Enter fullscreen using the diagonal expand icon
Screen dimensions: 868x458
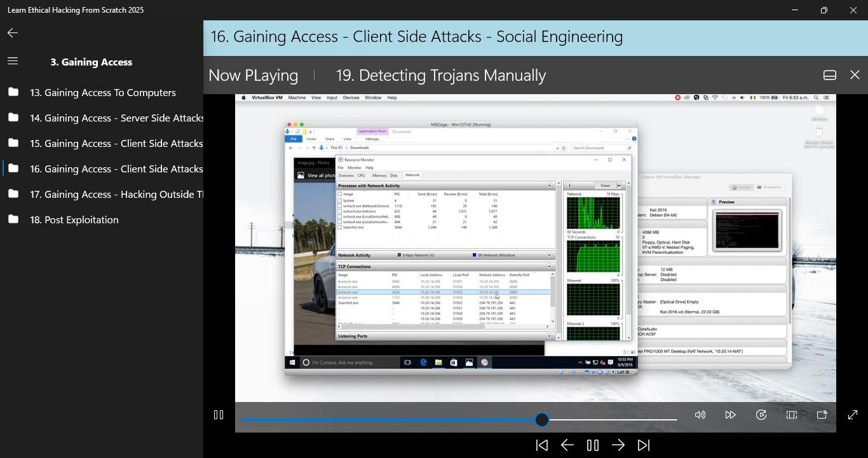[852, 415]
